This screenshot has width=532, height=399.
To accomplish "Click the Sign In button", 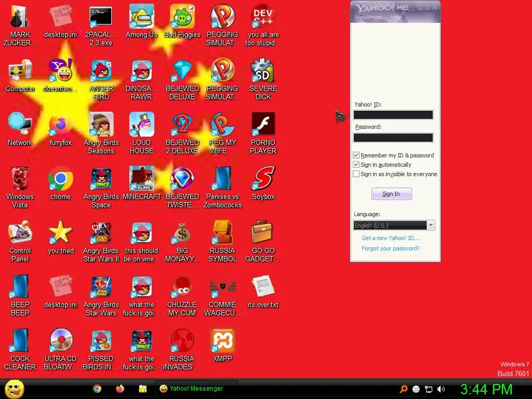I will click(391, 194).
